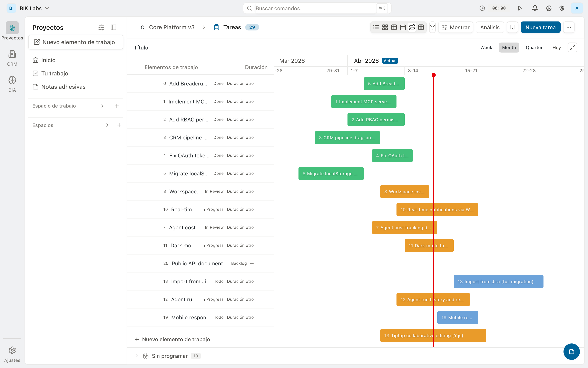Focus the Buscar comandos search field
Screen dimensions: 588x368
pos(317,8)
